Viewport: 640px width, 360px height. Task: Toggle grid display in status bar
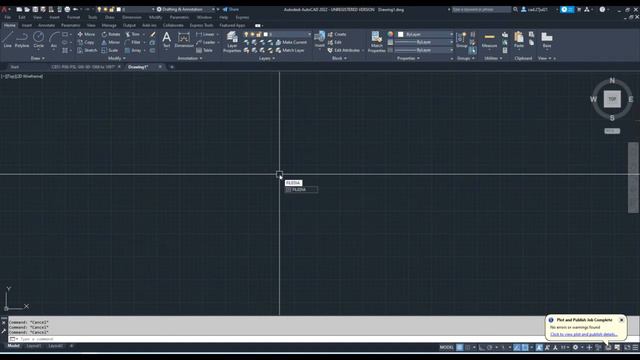[x=460, y=347]
